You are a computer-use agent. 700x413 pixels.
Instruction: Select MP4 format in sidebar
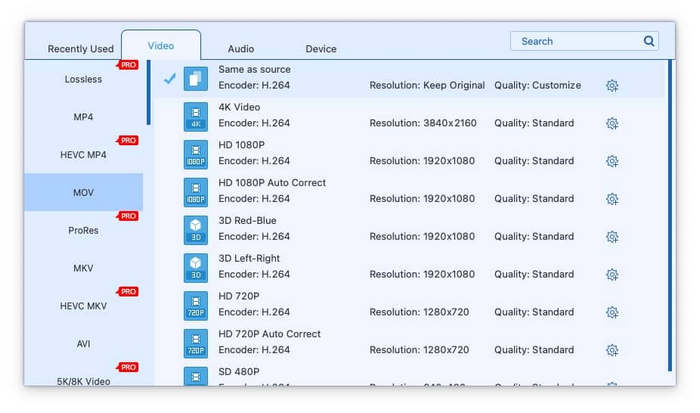click(x=83, y=117)
